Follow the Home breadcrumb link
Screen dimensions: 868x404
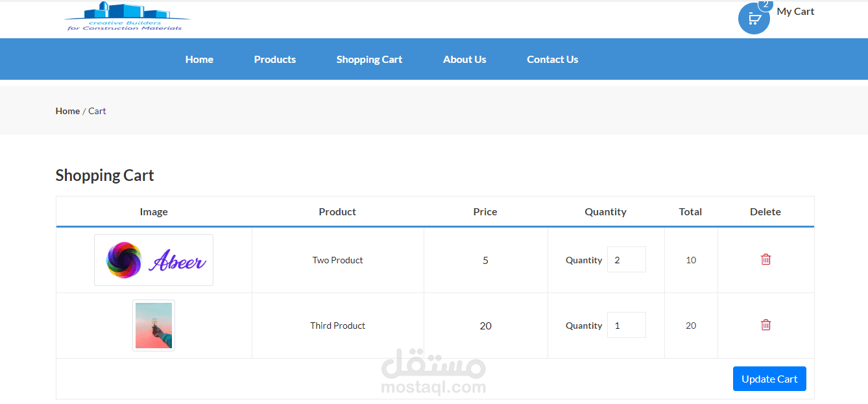(67, 111)
